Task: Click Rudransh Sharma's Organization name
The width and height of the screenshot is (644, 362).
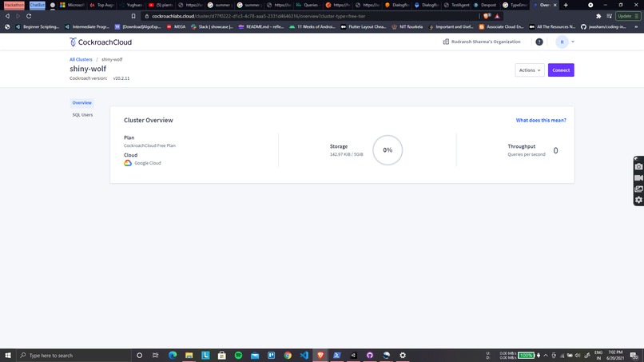Action: coord(486,42)
